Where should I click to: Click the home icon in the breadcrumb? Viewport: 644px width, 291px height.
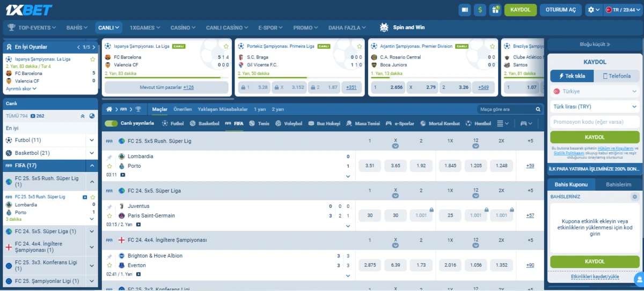109,109
